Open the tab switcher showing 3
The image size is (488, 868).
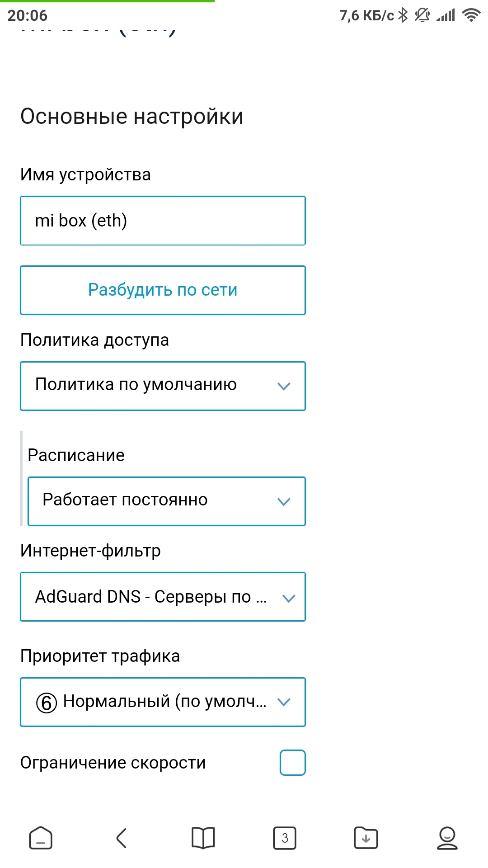click(x=285, y=838)
